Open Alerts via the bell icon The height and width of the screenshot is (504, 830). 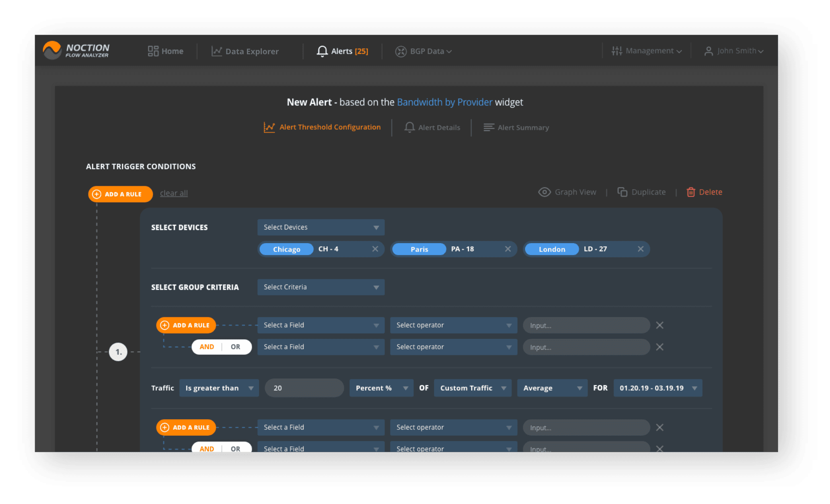tap(322, 51)
